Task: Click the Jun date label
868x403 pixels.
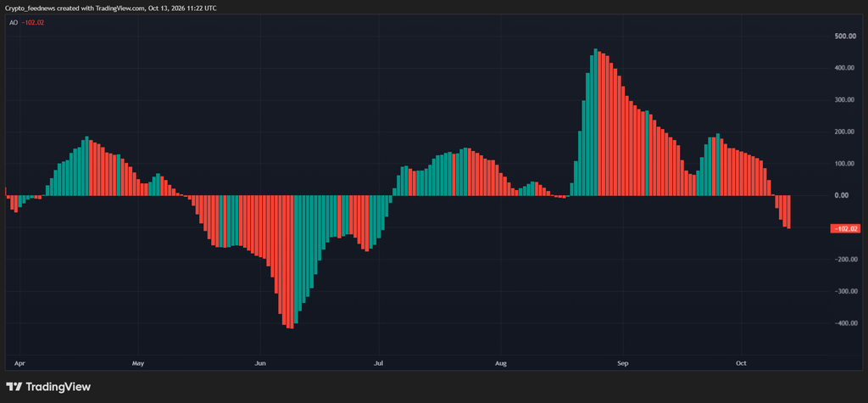Action: click(260, 364)
